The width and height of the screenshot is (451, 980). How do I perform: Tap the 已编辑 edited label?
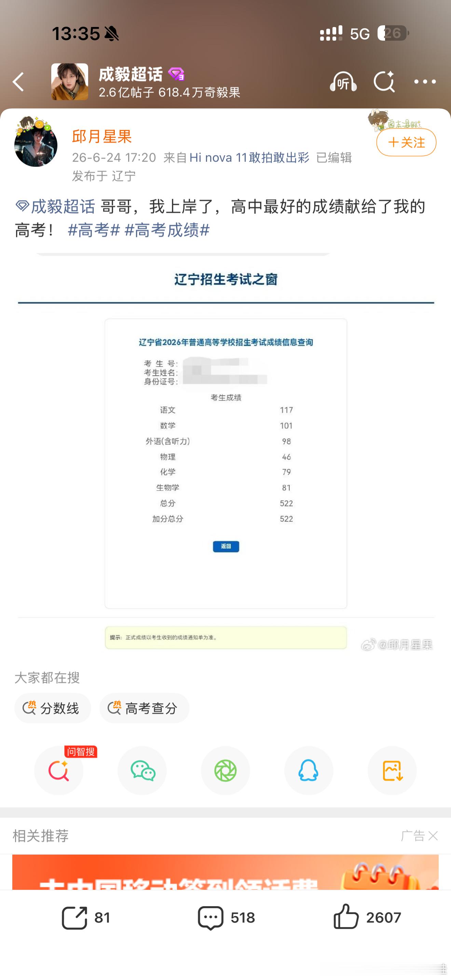click(334, 158)
